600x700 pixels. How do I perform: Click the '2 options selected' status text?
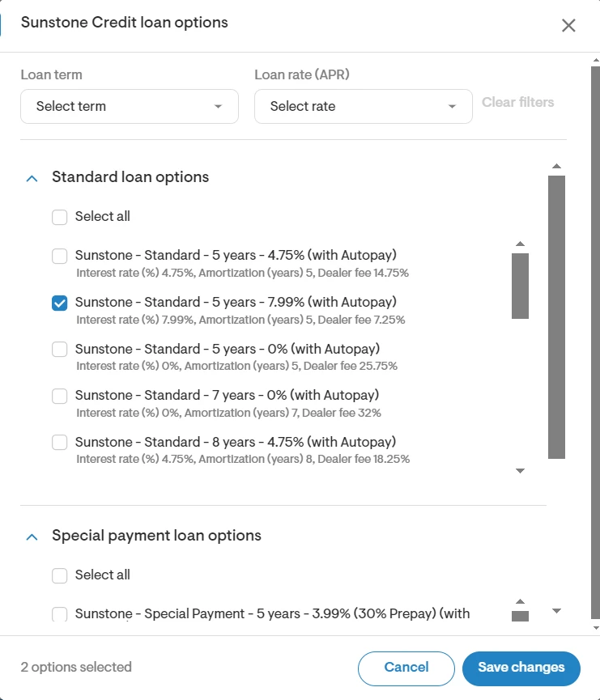[x=76, y=667]
